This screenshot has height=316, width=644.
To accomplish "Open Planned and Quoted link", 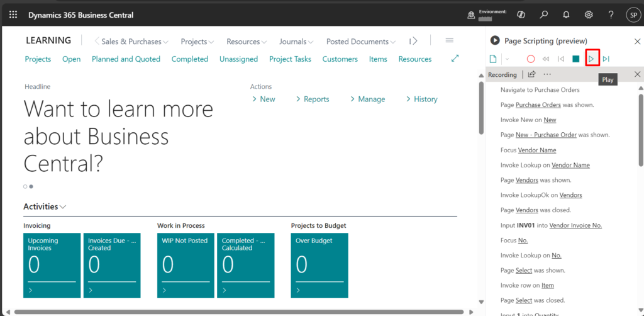I will click(x=126, y=59).
